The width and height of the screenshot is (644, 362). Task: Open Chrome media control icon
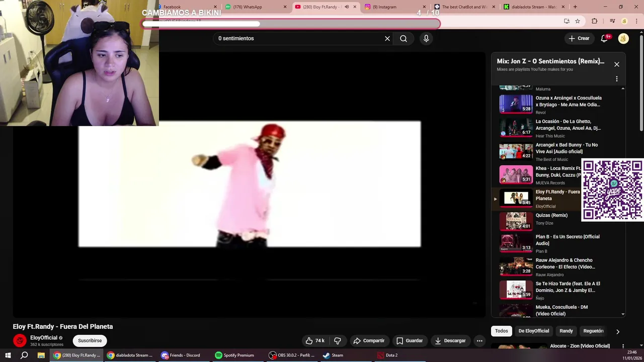(612, 21)
